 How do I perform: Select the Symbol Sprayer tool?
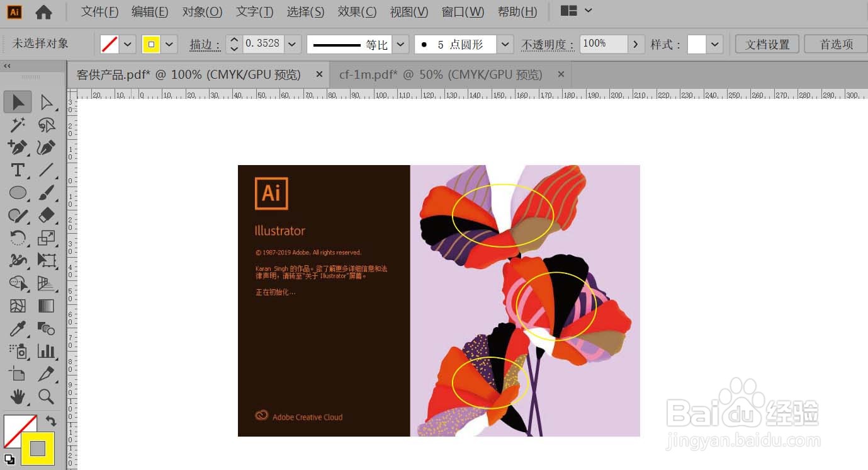18,351
